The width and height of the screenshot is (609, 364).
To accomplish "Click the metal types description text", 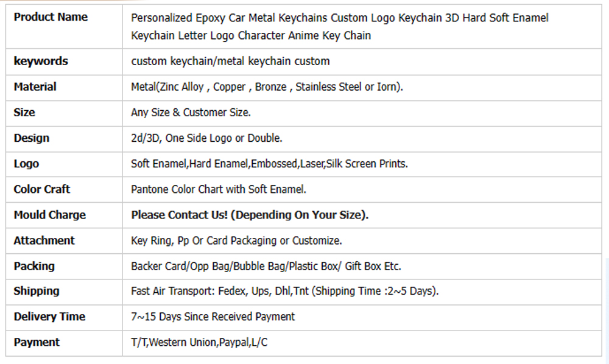I will pyautogui.click(x=267, y=86).
